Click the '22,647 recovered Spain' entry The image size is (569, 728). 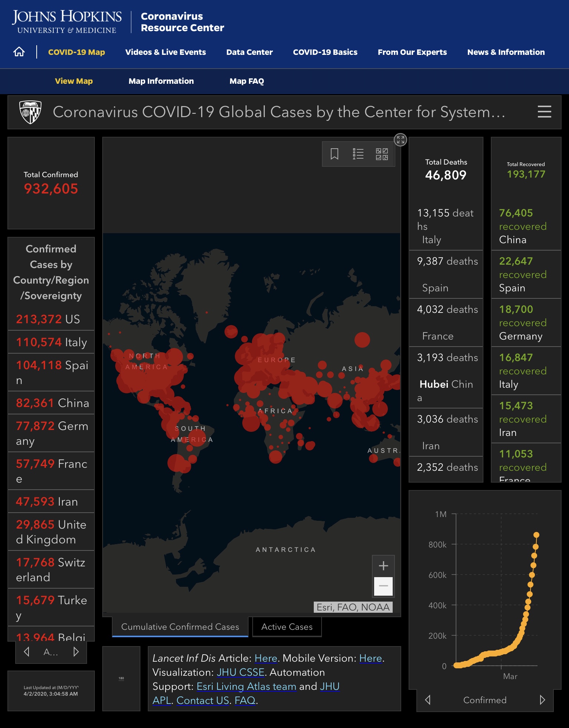tap(526, 275)
